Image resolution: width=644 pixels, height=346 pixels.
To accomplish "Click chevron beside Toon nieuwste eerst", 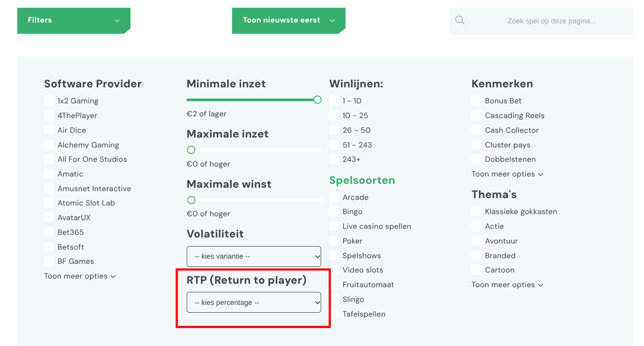I will pyautogui.click(x=332, y=20).
